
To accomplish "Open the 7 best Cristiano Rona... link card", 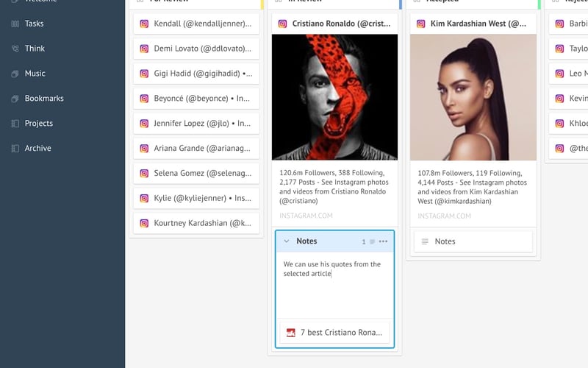I will click(x=334, y=333).
